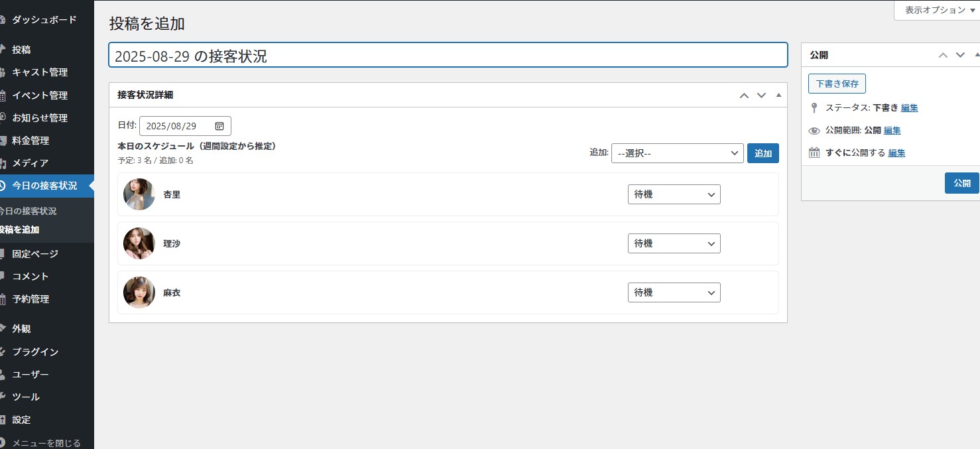Open the status dropdown for 理沙

click(674, 243)
